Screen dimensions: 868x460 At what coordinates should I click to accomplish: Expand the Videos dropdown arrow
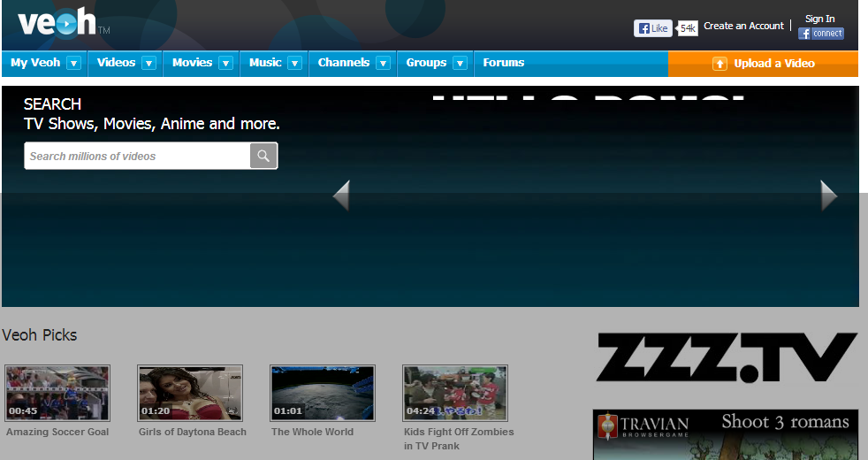pyautogui.click(x=148, y=63)
